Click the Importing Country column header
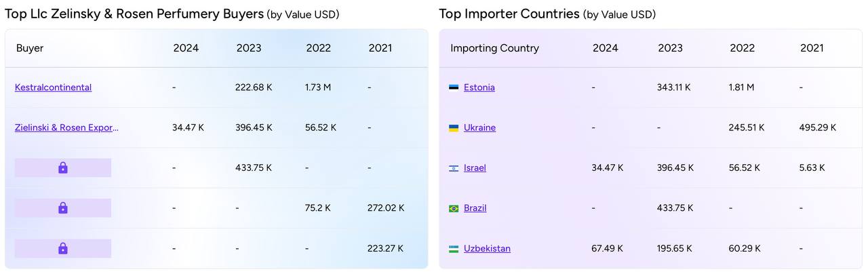868x276 pixels. pos(494,48)
